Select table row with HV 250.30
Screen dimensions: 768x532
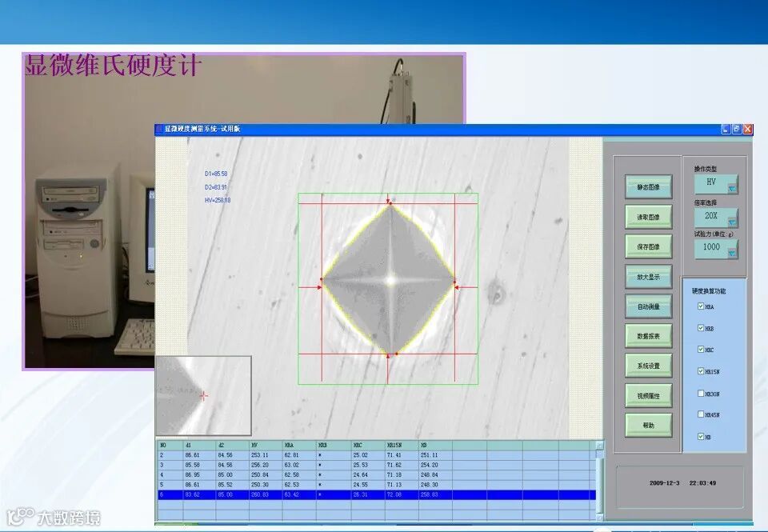(x=377, y=485)
